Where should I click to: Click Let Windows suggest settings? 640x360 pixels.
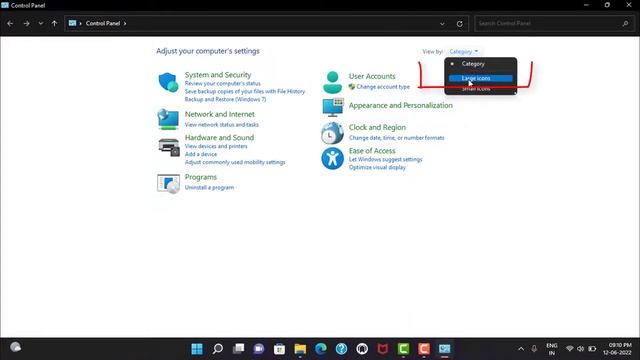click(385, 160)
